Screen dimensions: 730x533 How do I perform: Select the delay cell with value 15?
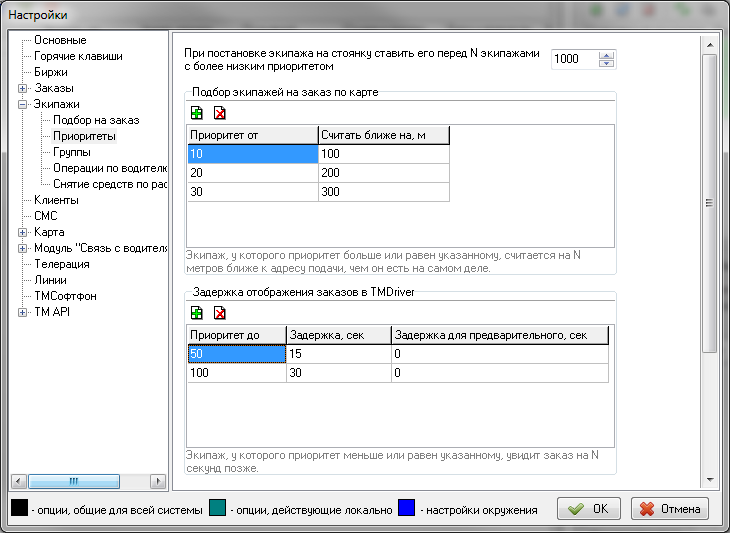tap(339, 354)
